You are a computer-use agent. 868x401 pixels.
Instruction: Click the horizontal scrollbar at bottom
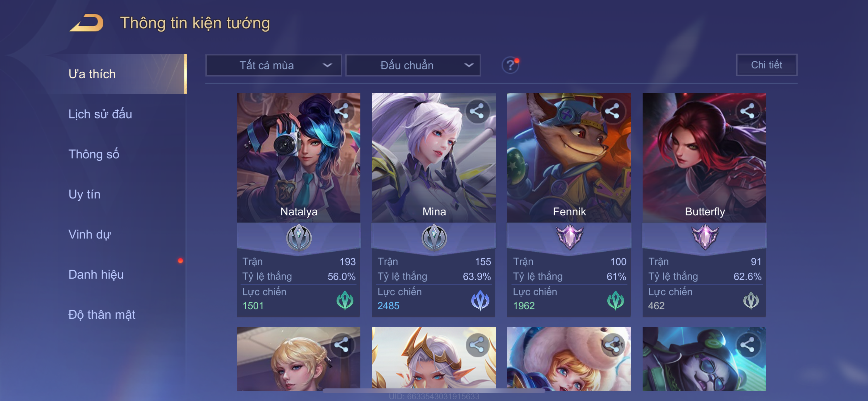coord(434,391)
